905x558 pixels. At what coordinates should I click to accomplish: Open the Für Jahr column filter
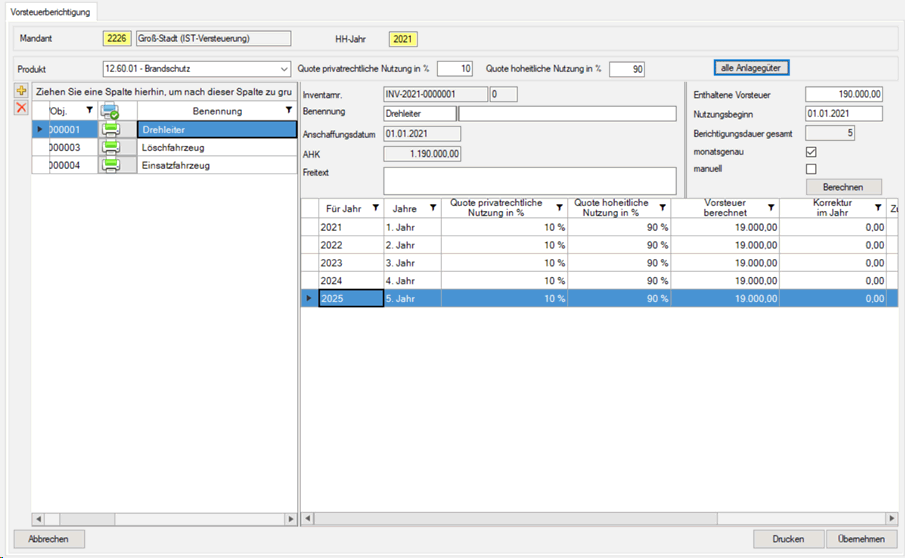(x=375, y=207)
